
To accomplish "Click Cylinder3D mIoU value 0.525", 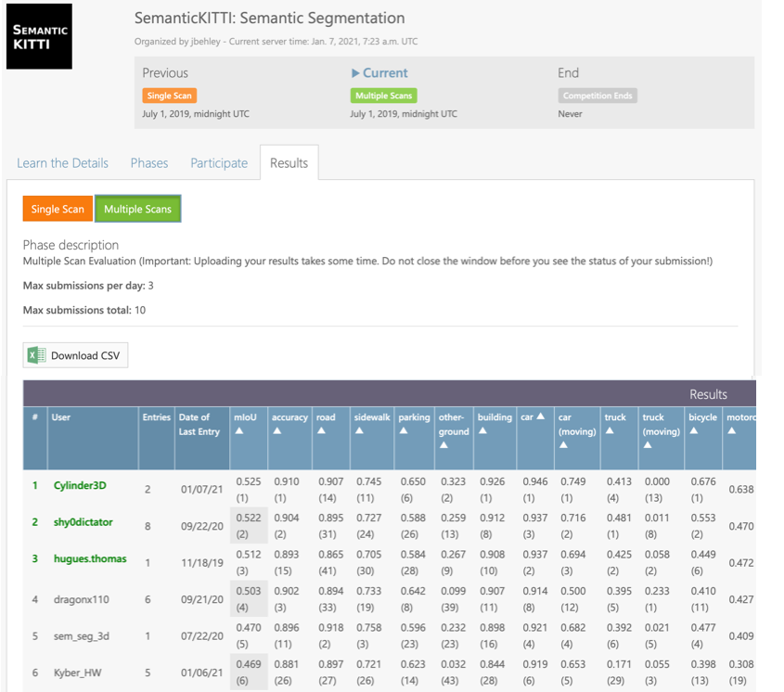I will pyautogui.click(x=249, y=481).
